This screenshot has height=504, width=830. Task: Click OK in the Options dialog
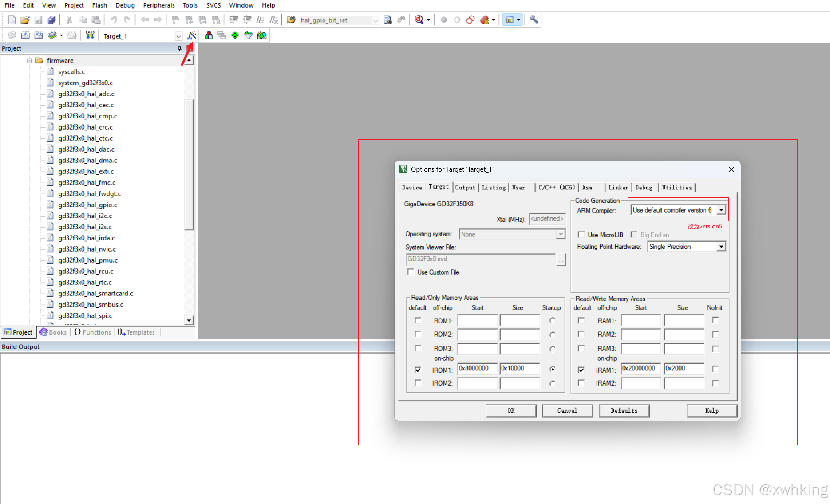511,411
